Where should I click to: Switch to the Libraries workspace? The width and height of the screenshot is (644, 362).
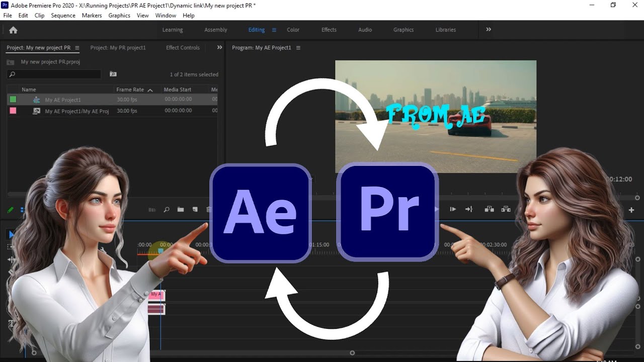[446, 30]
